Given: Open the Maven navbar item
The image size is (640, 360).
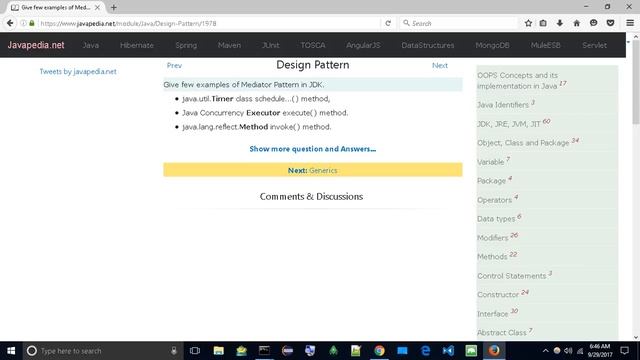Looking at the screenshot, I should 229,45.
